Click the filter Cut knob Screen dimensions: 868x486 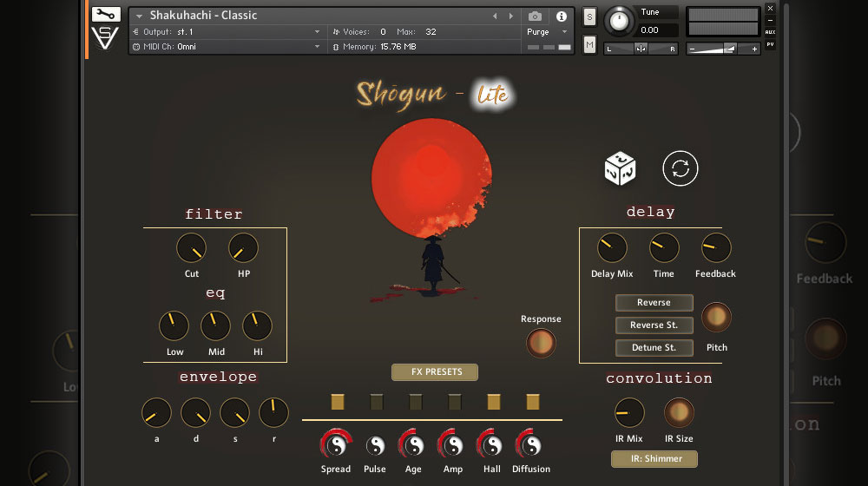[x=191, y=248]
